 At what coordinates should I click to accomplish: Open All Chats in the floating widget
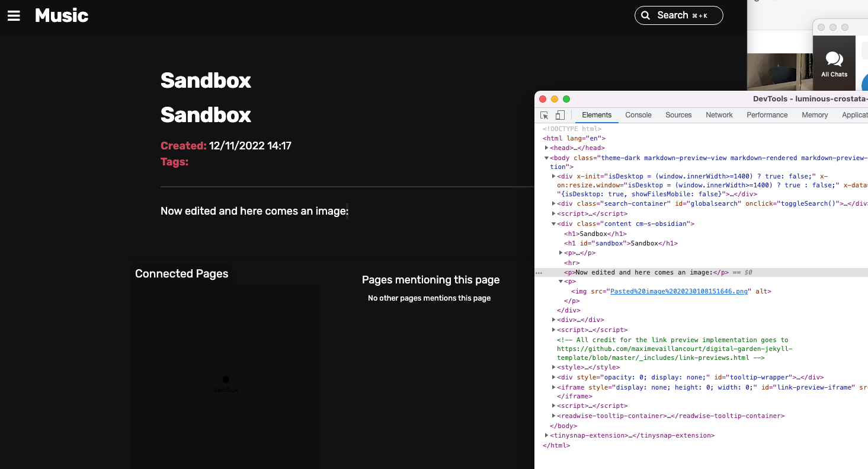tap(834, 59)
